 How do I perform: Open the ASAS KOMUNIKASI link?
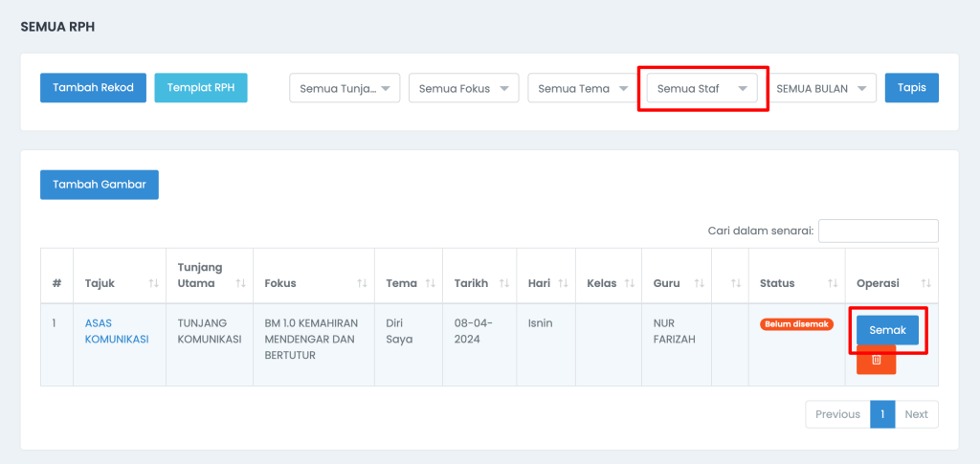(x=117, y=332)
